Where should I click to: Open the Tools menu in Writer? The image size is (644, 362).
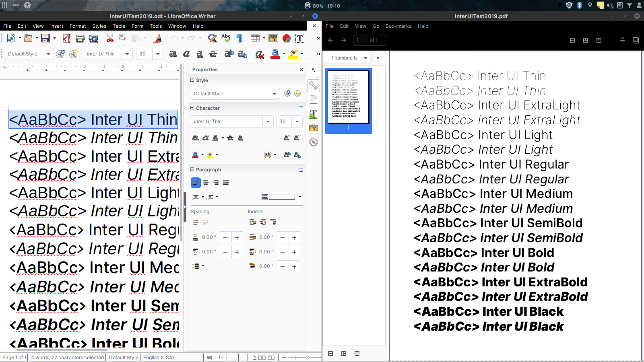point(156,26)
